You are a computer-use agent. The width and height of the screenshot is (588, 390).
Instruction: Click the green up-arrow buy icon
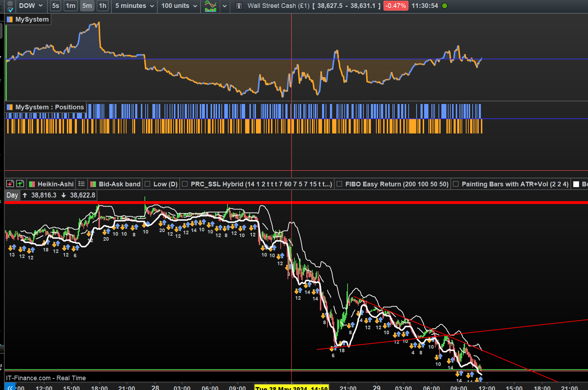point(20,184)
